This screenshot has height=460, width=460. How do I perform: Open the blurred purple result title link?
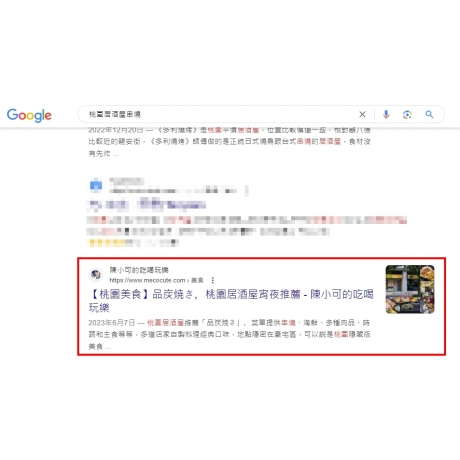(x=147, y=204)
